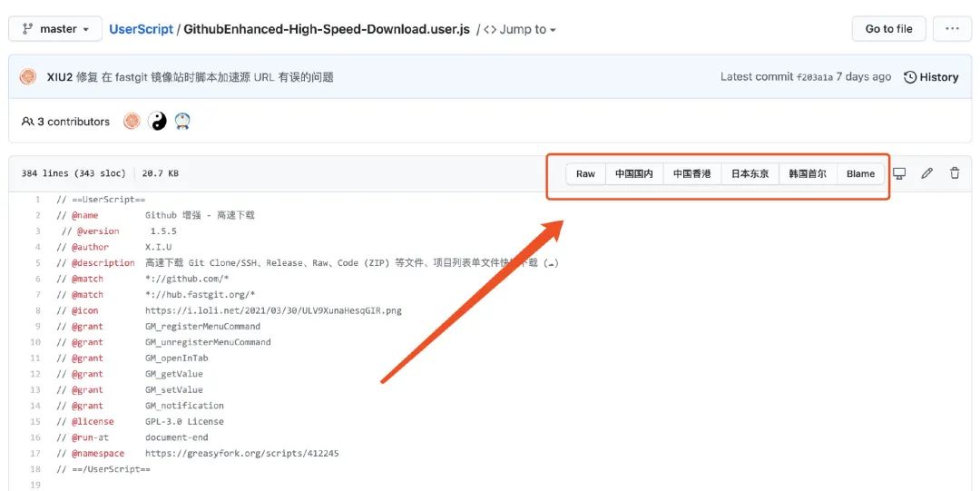Image resolution: width=980 pixels, height=491 pixels.
Task: Open the Doraemon contributor avatar
Action: click(x=181, y=121)
